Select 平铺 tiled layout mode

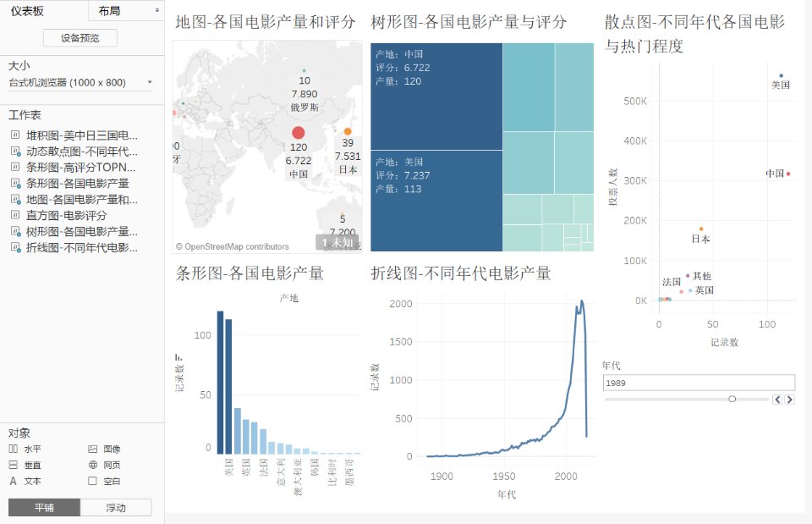tap(45, 507)
